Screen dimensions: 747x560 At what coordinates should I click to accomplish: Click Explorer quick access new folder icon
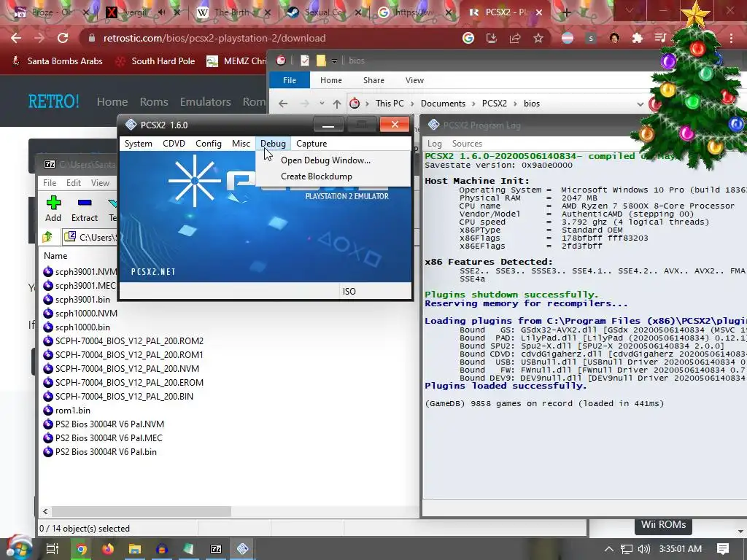[321, 61]
